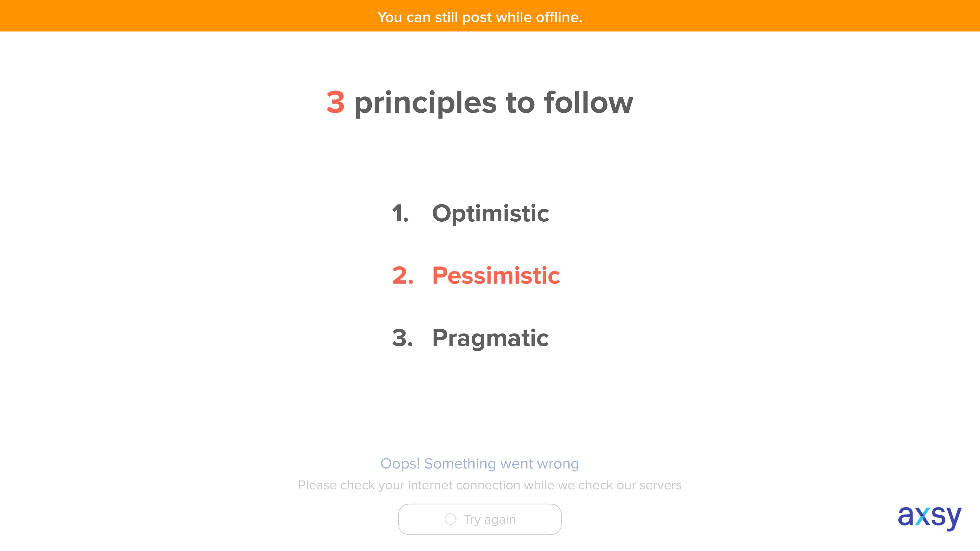Click the red list number "2."
The height and width of the screenshot is (551, 980).
403,275
